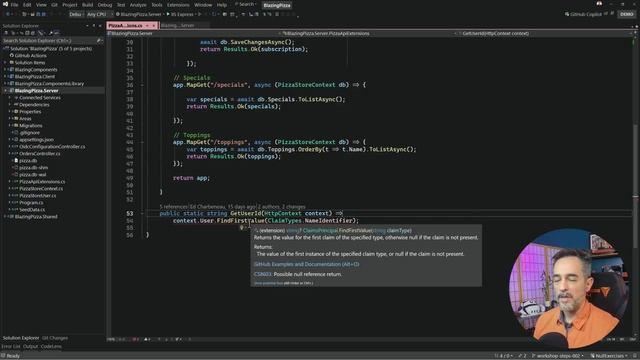The image size is (640, 360).
Task: Select the pizza.db file
Action: click(28, 160)
